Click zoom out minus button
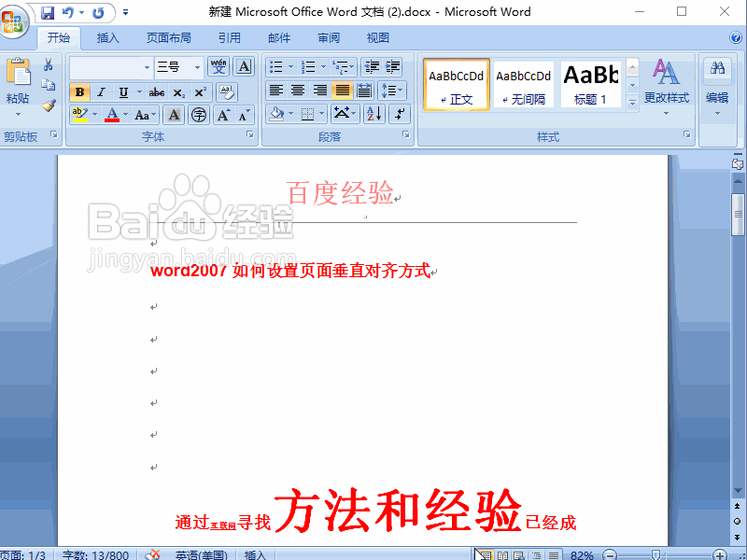 click(610, 555)
